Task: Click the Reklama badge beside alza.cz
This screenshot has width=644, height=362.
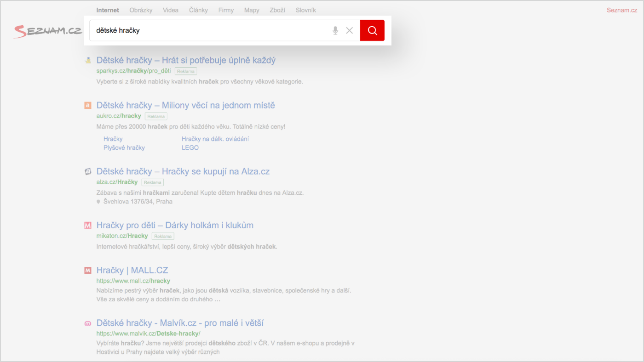Action: [x=153, y=182]
